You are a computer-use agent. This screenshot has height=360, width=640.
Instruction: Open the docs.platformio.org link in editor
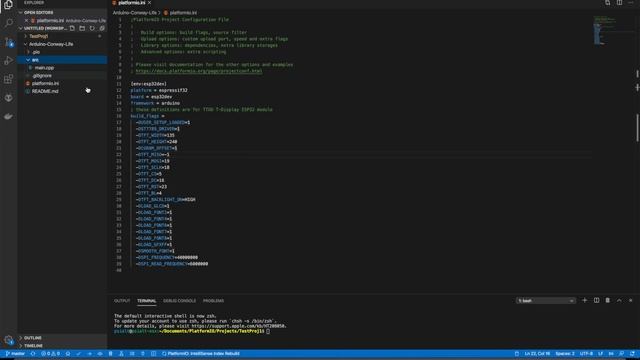point(199,71)
